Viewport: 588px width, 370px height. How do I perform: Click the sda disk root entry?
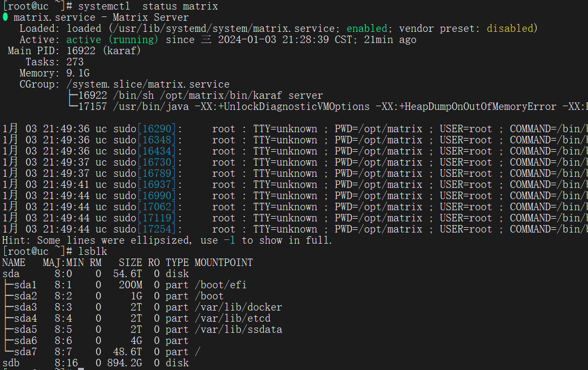tap(11, 274)
